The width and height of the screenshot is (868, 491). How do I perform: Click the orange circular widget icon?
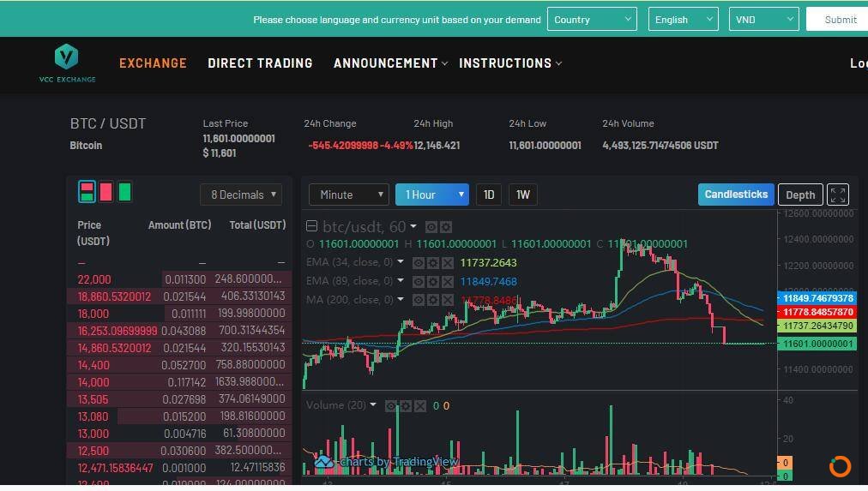point(840,466)
